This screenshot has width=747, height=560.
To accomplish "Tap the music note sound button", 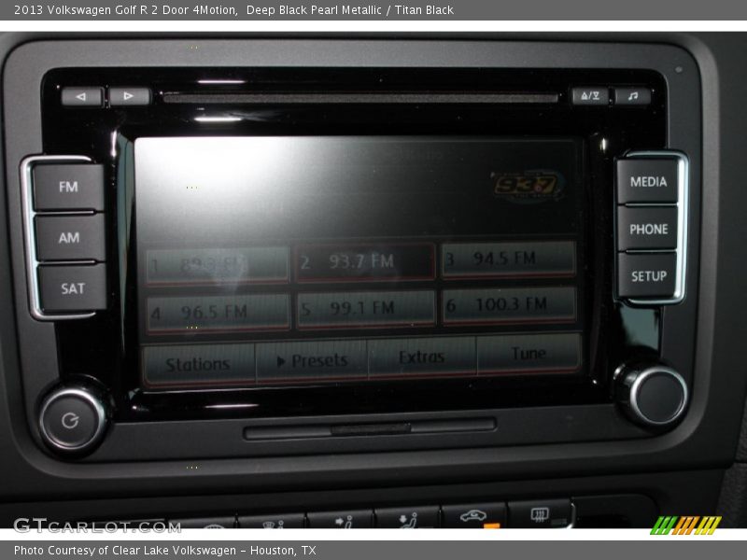I will pyautogui.click(x=633, y=96).
